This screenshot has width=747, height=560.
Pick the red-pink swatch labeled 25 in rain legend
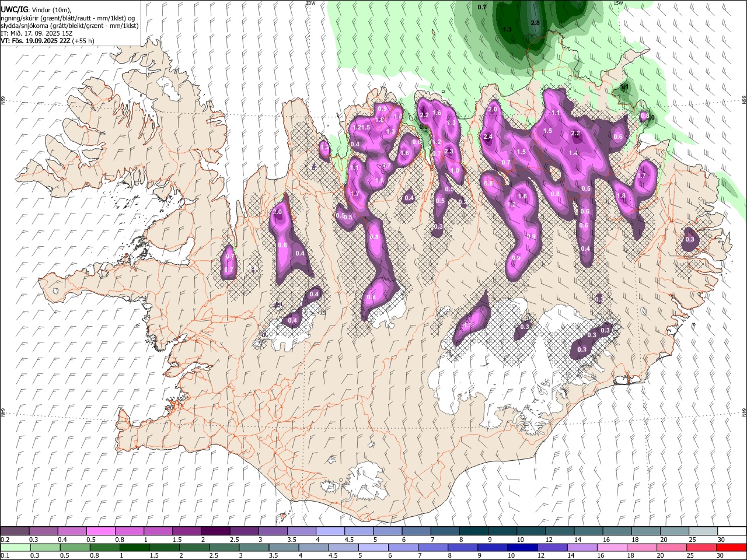point(701,547)
